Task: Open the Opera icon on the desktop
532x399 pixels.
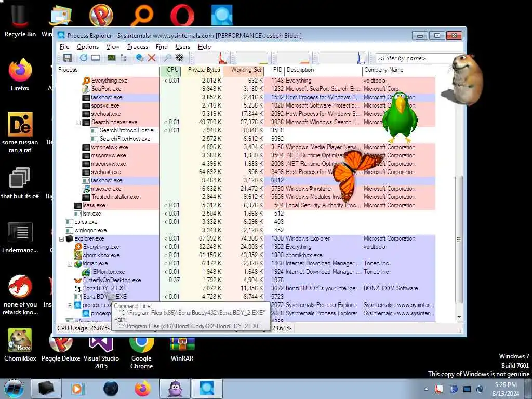Action: coord(182,15)
